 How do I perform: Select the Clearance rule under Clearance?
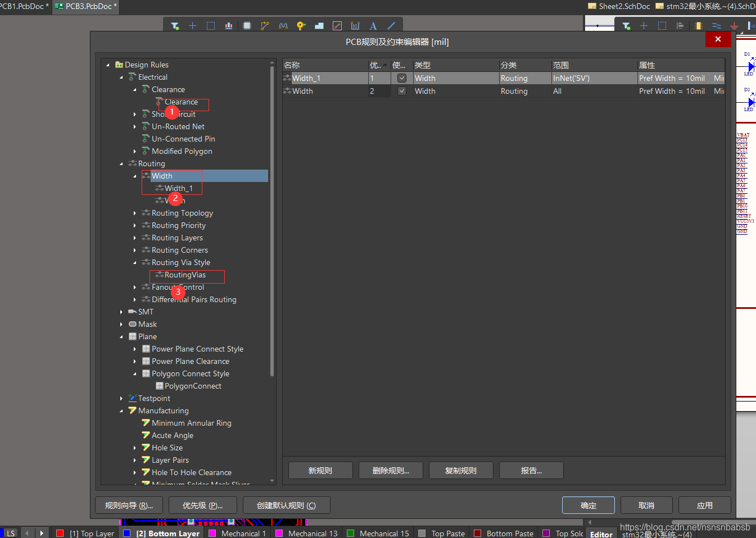[x=181, y=102]
